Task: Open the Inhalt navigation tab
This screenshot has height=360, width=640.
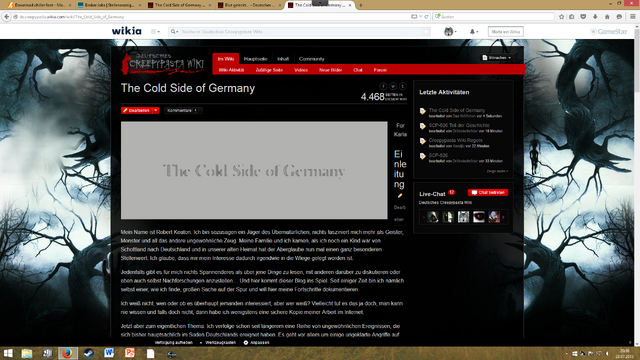Action: (x=283, y=59)
